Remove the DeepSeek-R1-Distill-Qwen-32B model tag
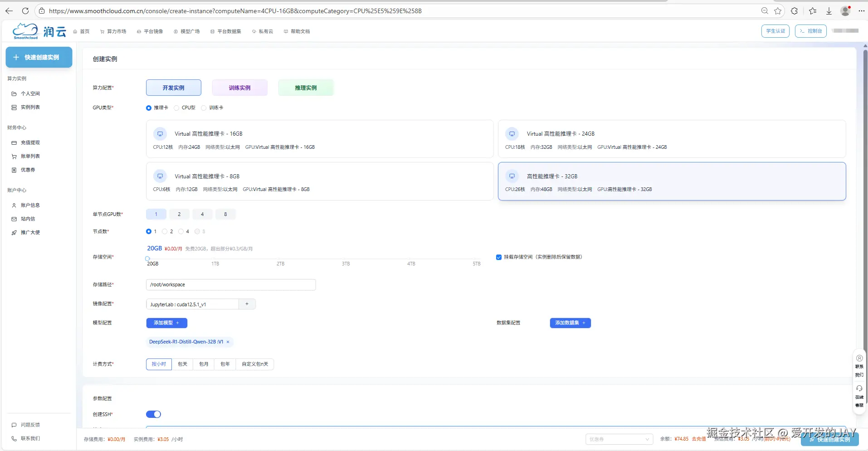Screen dimensions: 868x451 [x=228, y=342]
